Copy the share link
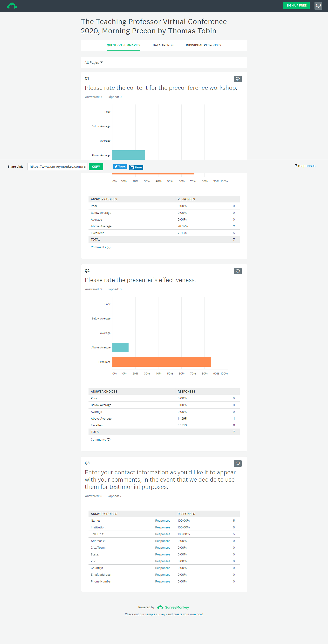The image size is (328, 644). click(x=96, y=167)
